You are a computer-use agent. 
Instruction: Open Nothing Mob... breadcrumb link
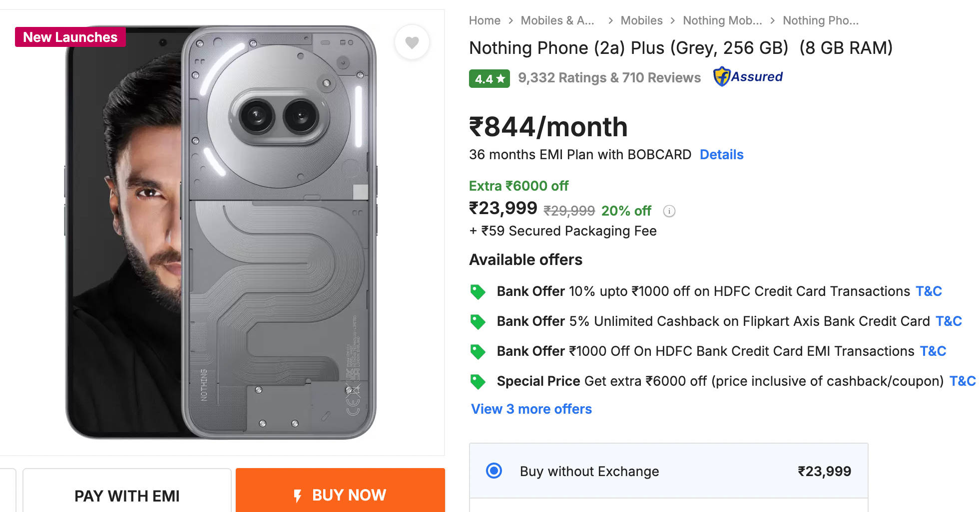722,20
